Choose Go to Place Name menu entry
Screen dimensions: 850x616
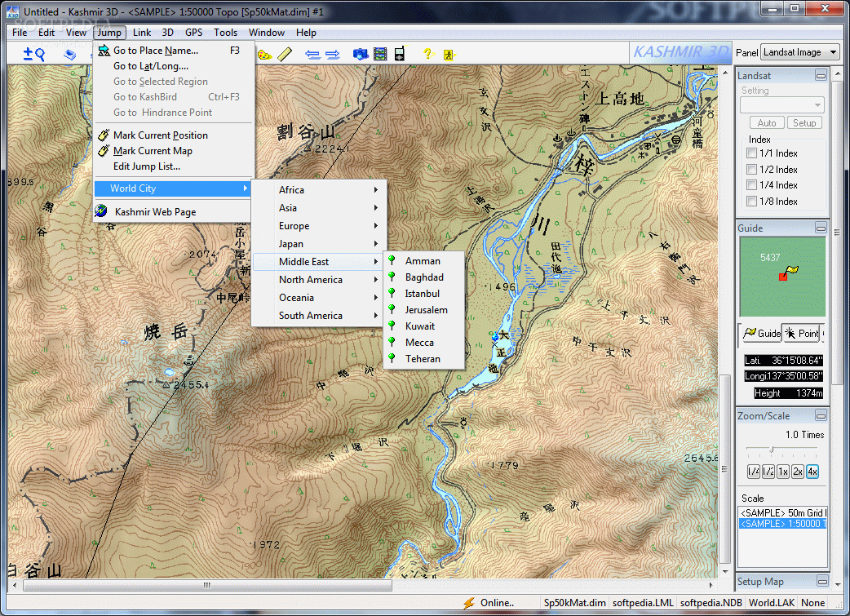[174, 51]
